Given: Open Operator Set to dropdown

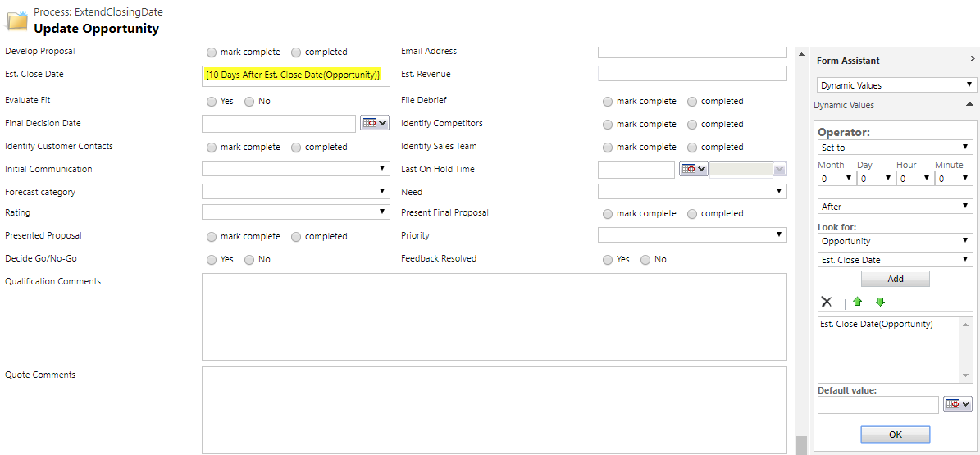Looking at the screenshot, I should point(895,148).
